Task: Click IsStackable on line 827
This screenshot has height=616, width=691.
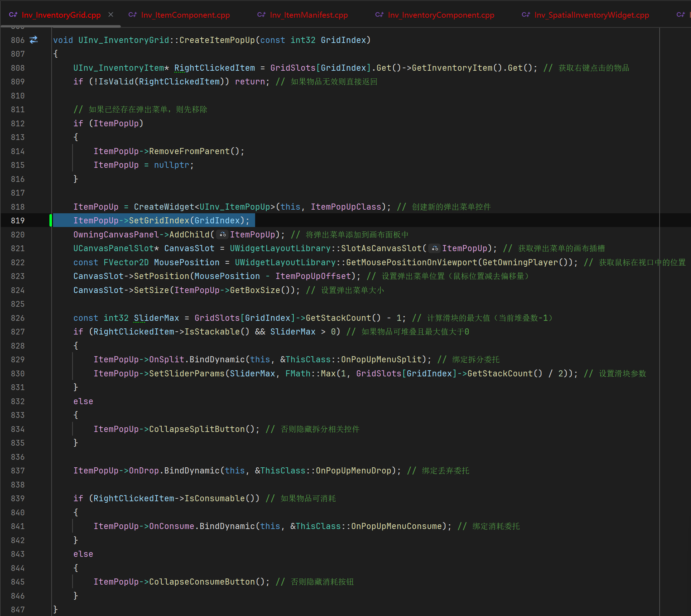Action: click(x=212, y=332)
